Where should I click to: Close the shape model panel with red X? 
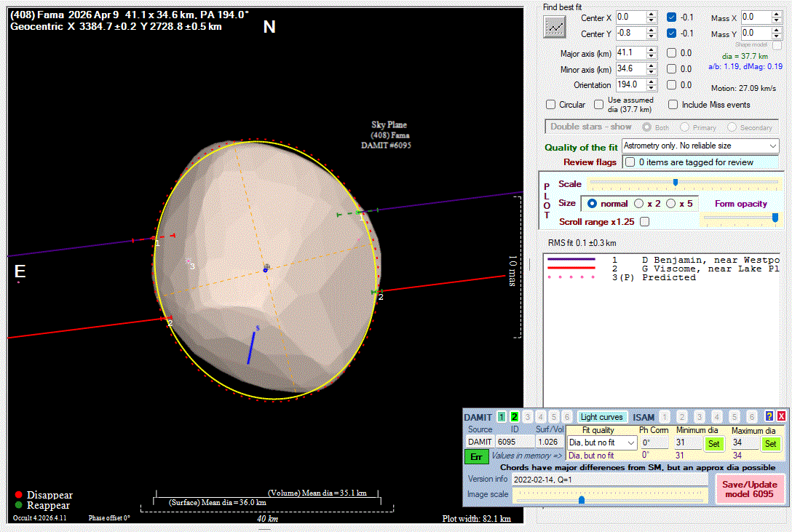pyautogui.click(x=781, y=417)
